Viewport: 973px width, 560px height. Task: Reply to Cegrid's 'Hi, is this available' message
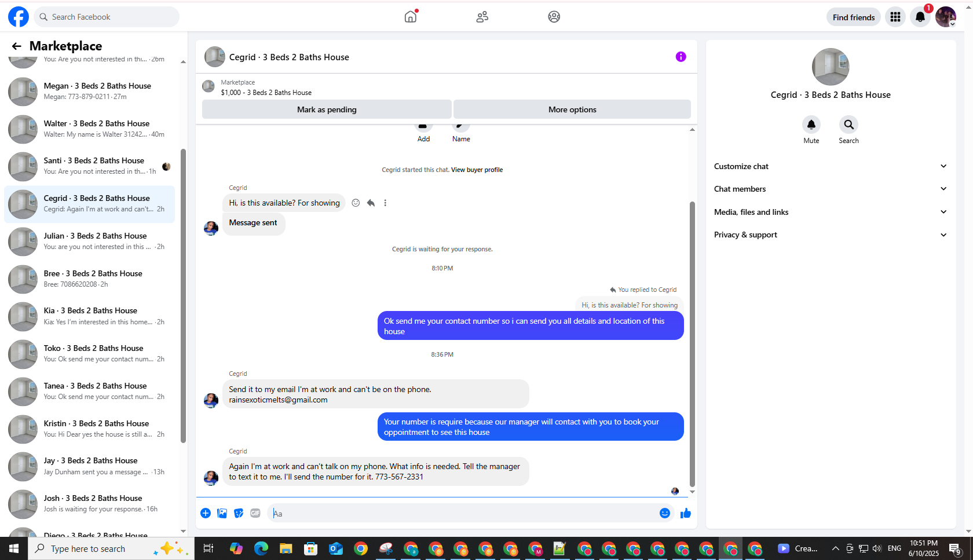point(371,203)
